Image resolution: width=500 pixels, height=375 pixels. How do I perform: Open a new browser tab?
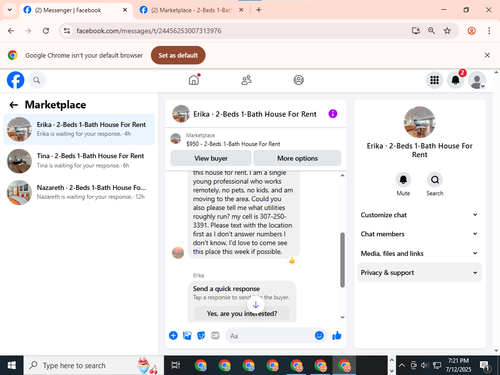(x=259, y=10)
